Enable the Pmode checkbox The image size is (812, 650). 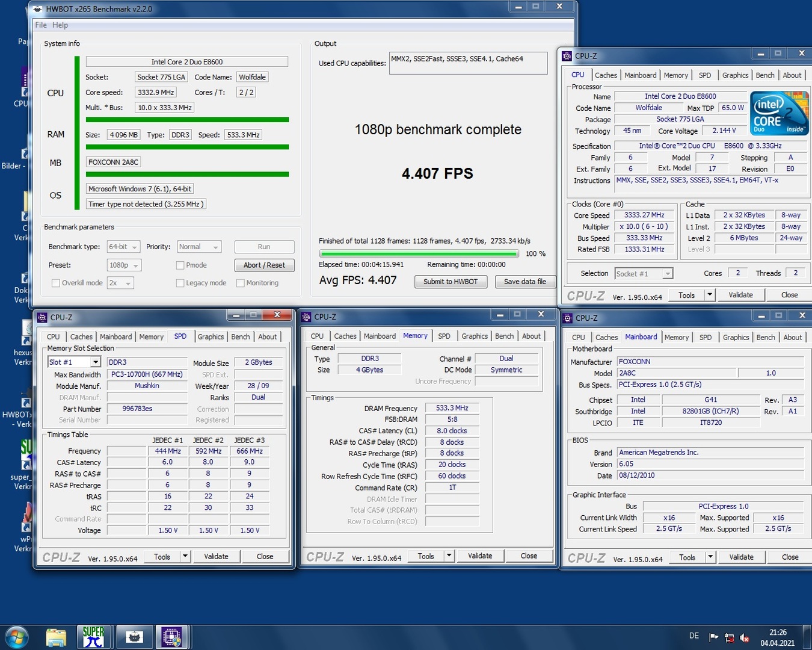tap(180, 265)
